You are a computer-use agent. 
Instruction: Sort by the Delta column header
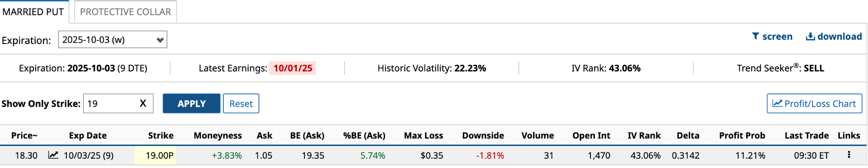[x=688, y=135]
